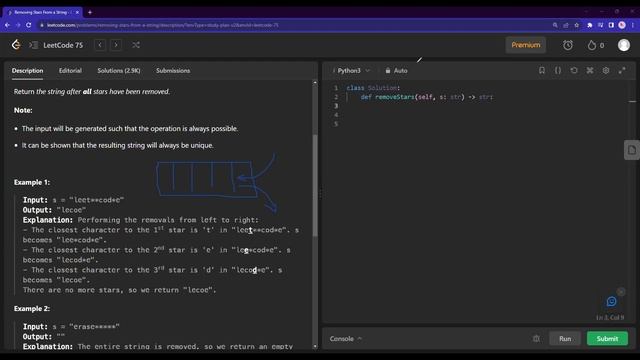Screen dimensions: 640x360
Task: Click the 'Note:' heading
Action: [23, 110]
